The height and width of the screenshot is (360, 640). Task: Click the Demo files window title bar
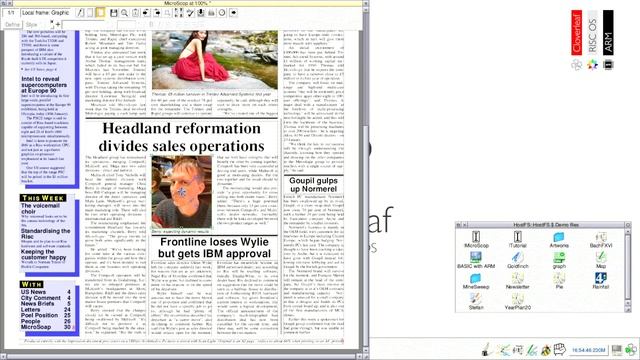coord(546,225)
